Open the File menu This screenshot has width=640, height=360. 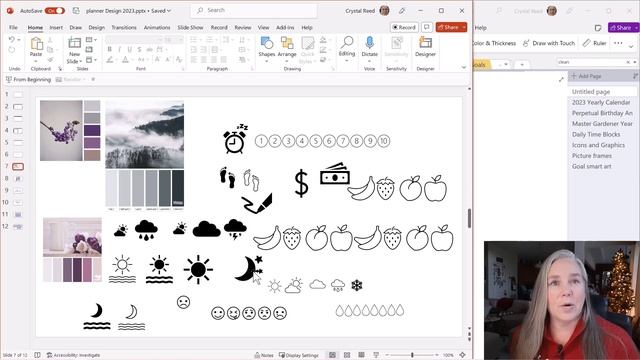point(13,27)
